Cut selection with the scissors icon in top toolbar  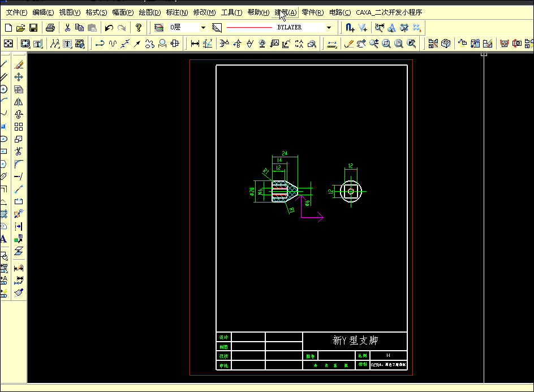[x=67, y=28]
